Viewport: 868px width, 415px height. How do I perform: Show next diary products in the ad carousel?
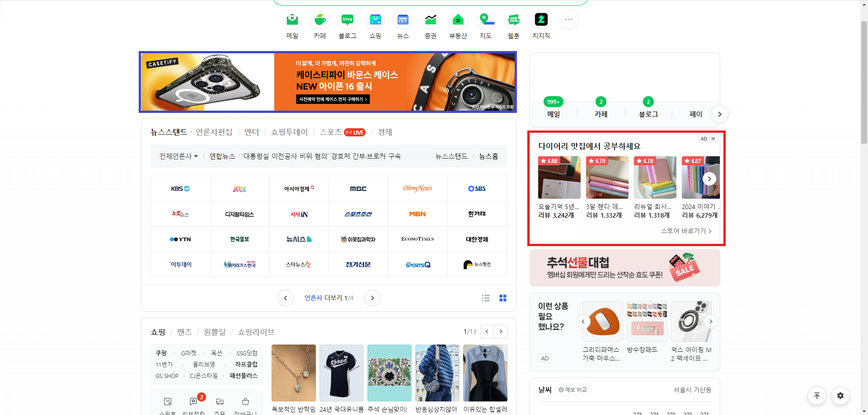(x=709, y=179)
